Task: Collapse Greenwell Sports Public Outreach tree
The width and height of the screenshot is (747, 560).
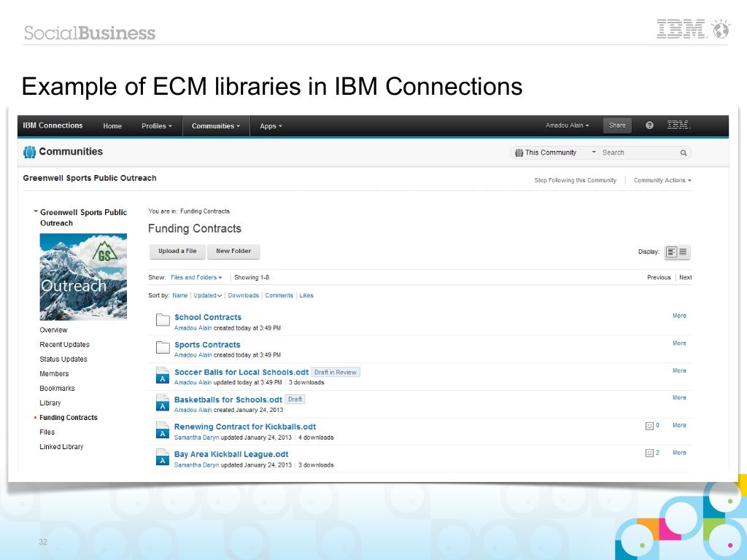Action: (36, 211)
